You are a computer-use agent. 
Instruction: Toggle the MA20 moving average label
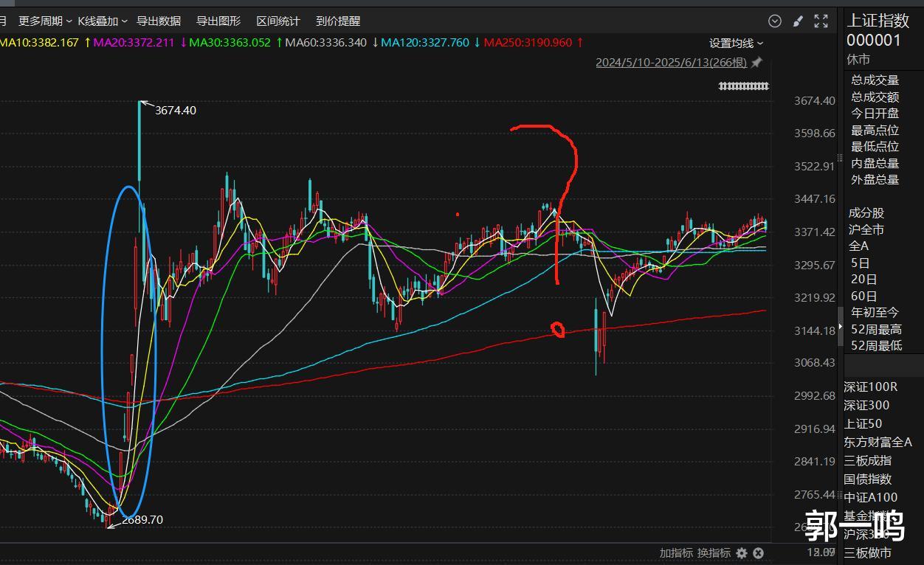[x=134, y=43]
